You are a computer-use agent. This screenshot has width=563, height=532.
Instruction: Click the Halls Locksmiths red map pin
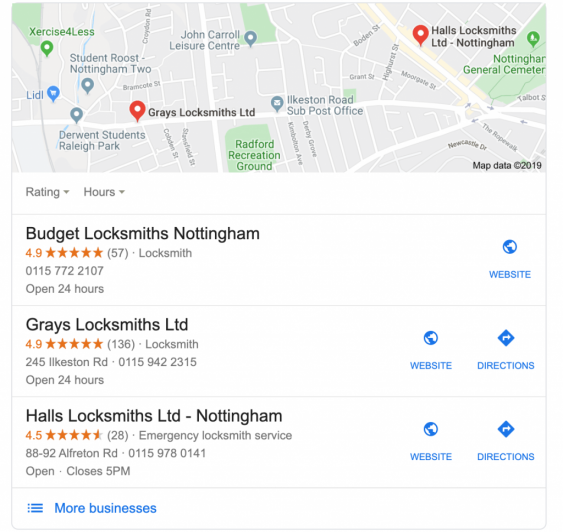420,36
